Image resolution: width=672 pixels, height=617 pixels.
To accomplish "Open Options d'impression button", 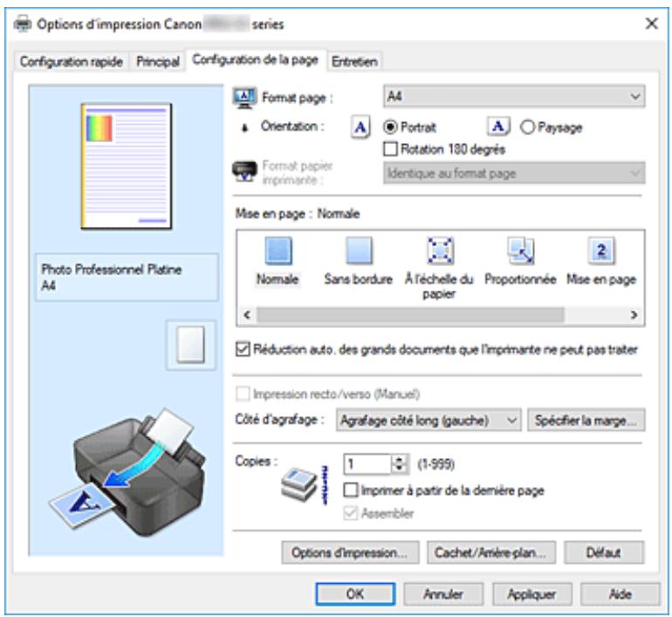I will [x=350, y=552].
